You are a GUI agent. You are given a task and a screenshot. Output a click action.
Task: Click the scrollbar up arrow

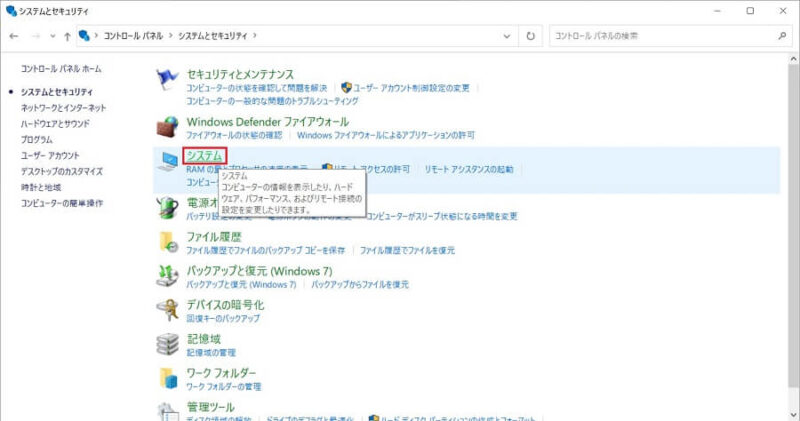click(x=793, y=59)
